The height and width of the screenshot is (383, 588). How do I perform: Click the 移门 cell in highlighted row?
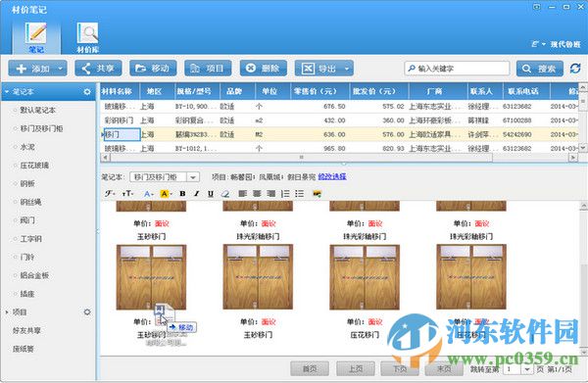coord(122,134)
